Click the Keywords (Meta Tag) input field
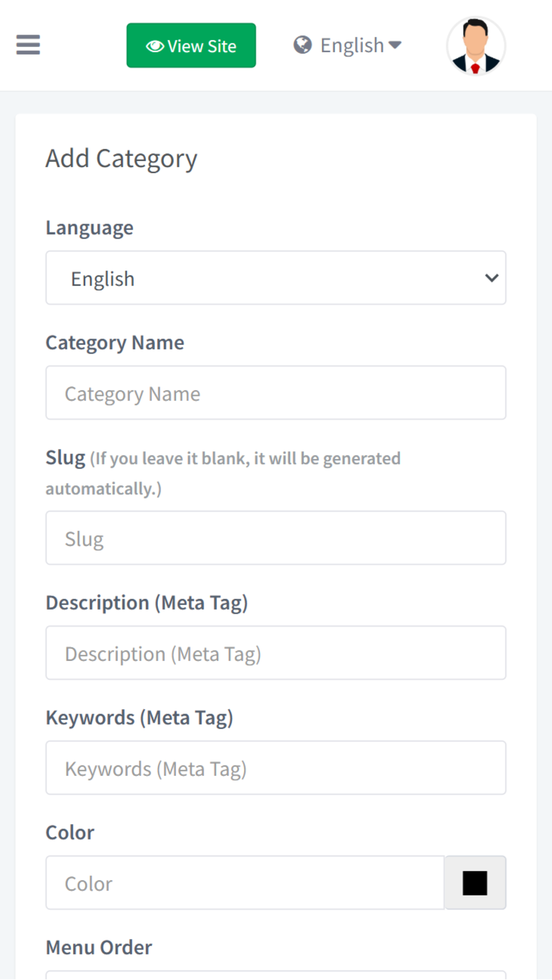The height and width of the screenshot is (980, 552). point(275,768)
